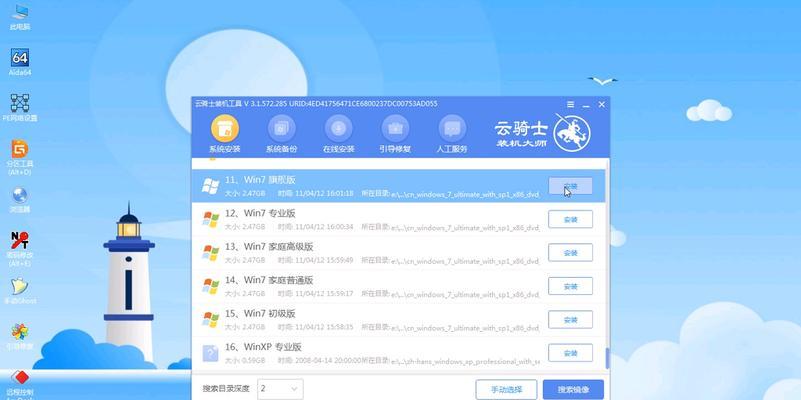Click the 搜索镜像 button

pos(573,390)
